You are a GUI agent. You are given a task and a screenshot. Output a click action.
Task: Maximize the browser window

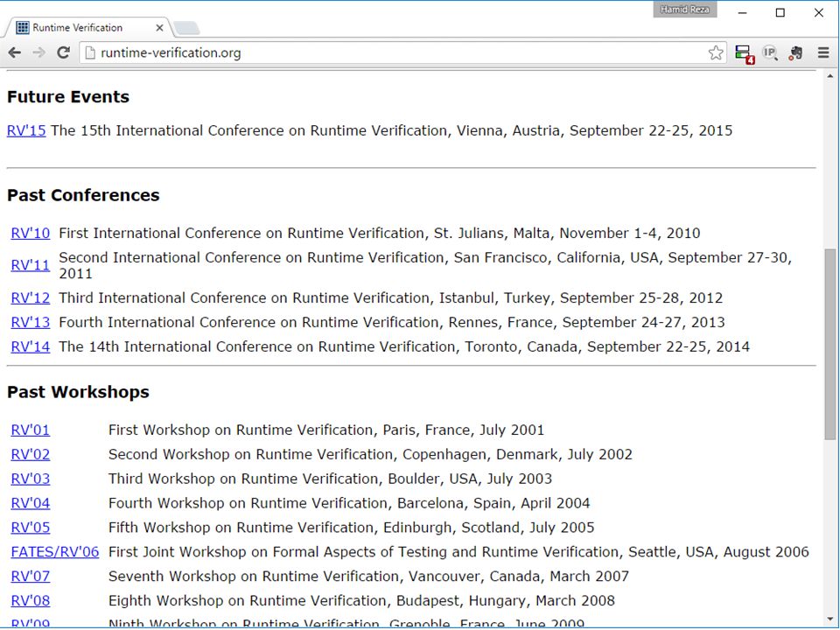pyautogui.click(x=780, y=12)
